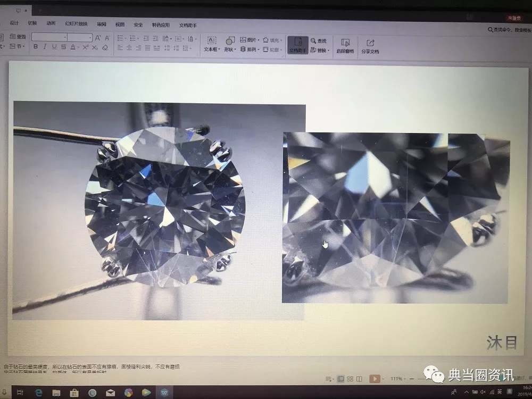532x399 pixels.
Task: Open the 选择窗格 selection pane
Action: pyautogui.click(x=345, y=46)
